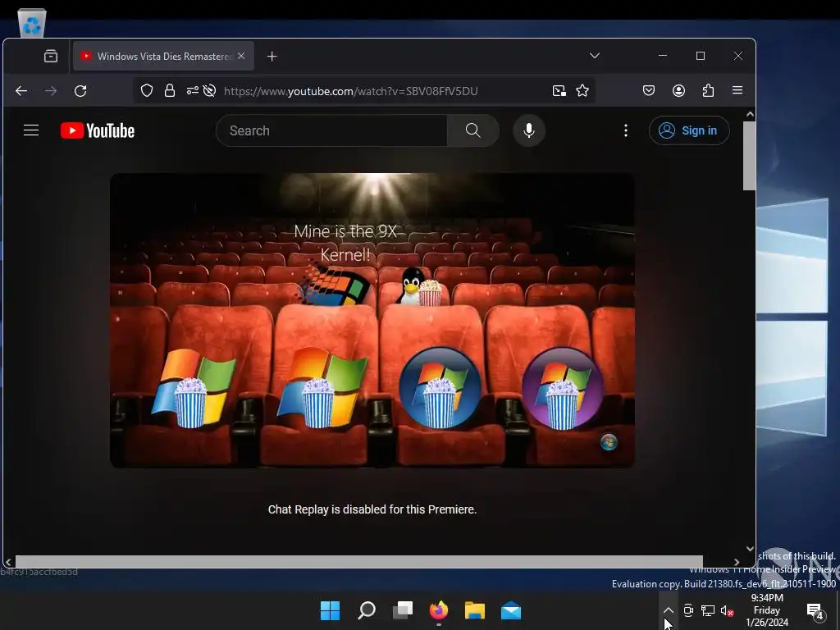Screen dimensions: 840x630
Task: Click the Firefox taskbar icon
Action: pos(439,610)
